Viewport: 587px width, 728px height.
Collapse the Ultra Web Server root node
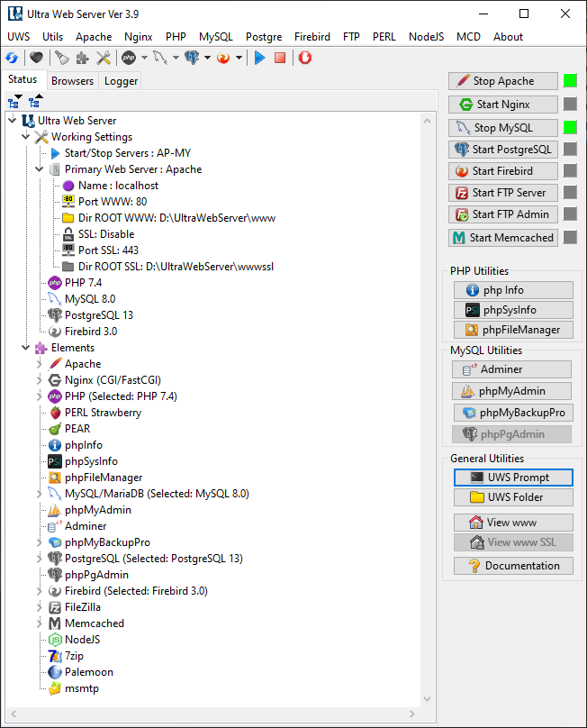[x=13, y=120]
